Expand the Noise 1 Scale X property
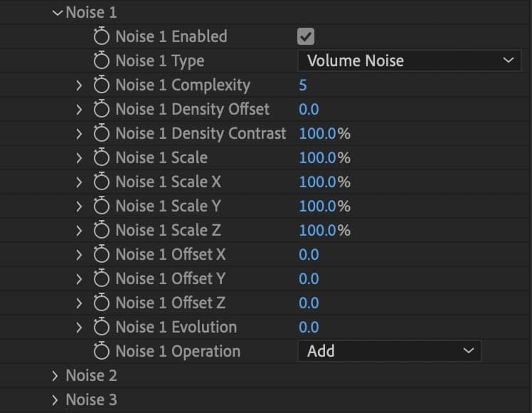The height and width of the screenshot is (413, 532). (x=79, y=182)
